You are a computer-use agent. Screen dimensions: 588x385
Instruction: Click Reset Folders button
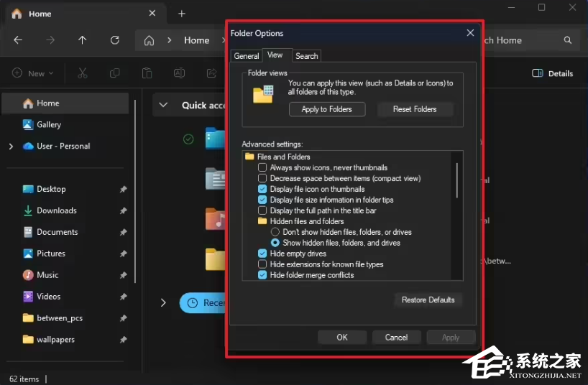click(x=415, y=109)
